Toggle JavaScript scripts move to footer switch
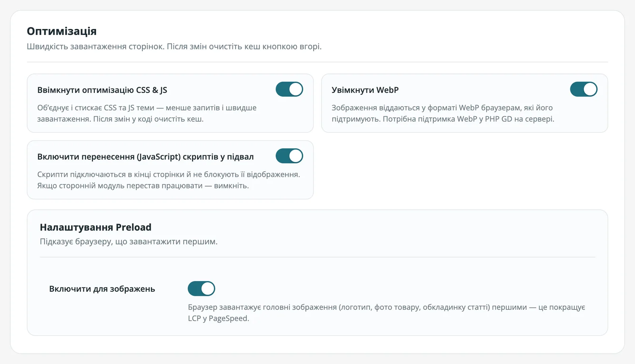This screenshot has height=364, width=635. point(289,156)
